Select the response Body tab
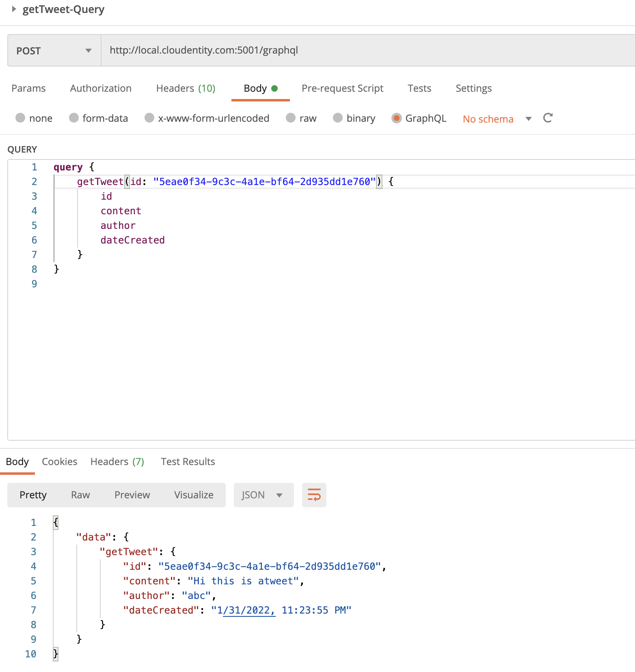635x672 pixels. (x=17, y=462)
